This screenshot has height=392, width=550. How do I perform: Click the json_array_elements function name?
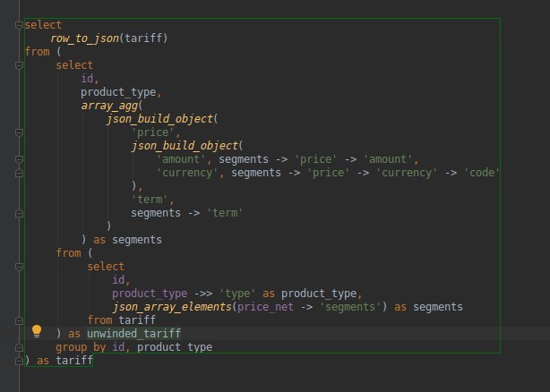(x=172, y=307)
